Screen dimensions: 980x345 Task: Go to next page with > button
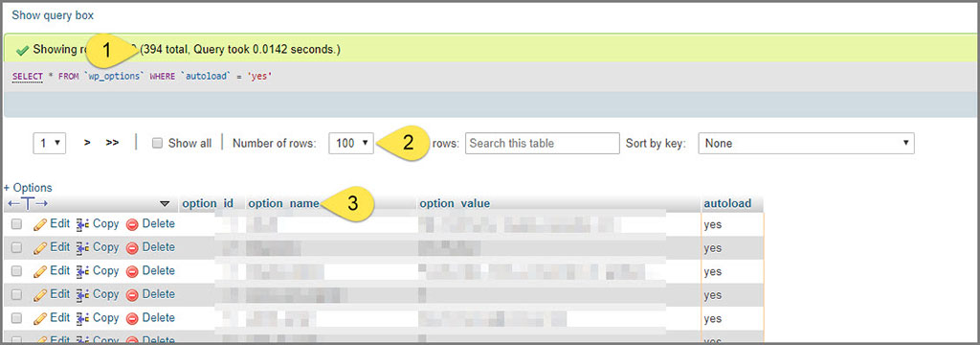[x=87, y=143]
